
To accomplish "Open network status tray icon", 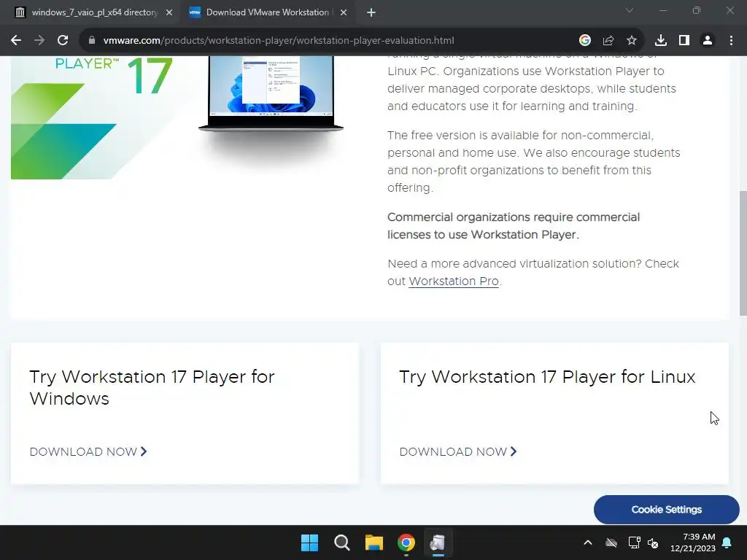I will pyautogui.click(x=634, y=542).
